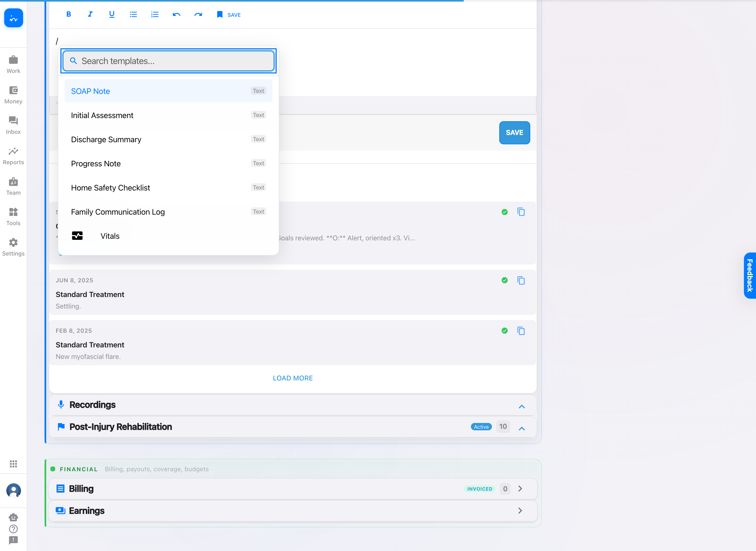The height and width of the screenshot is (551, 756).
Task: Open the robot assistant icon in the sidebar
Action: point(13,517)
